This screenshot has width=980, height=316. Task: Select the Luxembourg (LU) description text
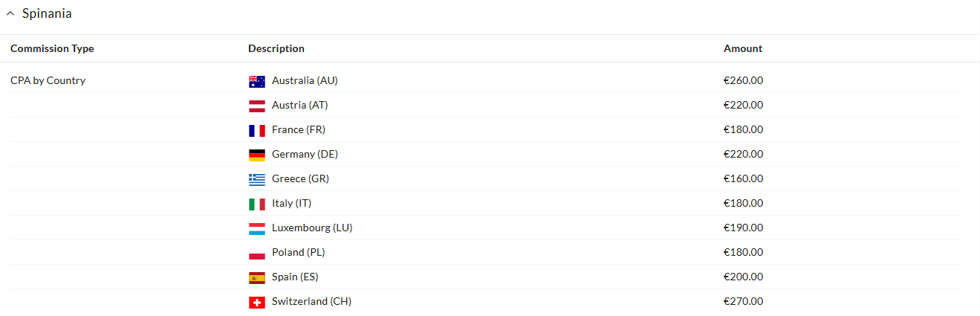coord(312,228)
